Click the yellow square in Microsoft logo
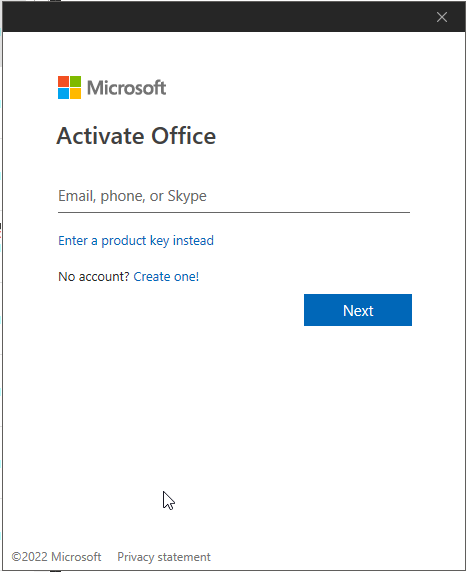 76,94
